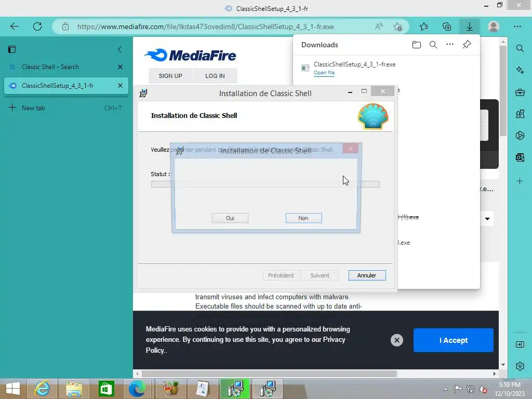Dismiss the cookie banner with X

click(x=396, y=340)
